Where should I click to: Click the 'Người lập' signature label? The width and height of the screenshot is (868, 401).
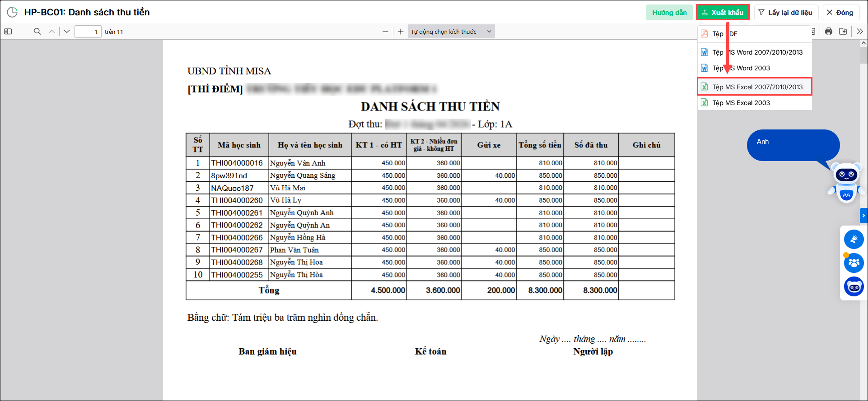click(x=593, y=351)
